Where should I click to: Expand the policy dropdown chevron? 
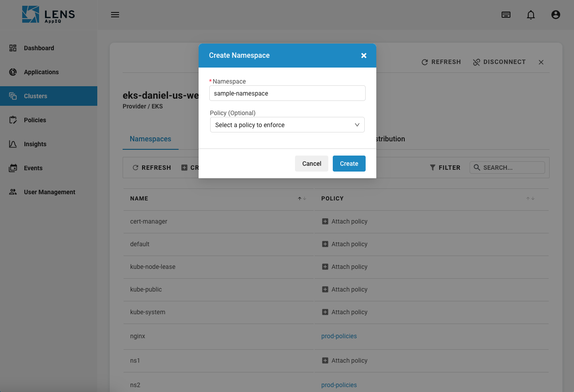357,125
